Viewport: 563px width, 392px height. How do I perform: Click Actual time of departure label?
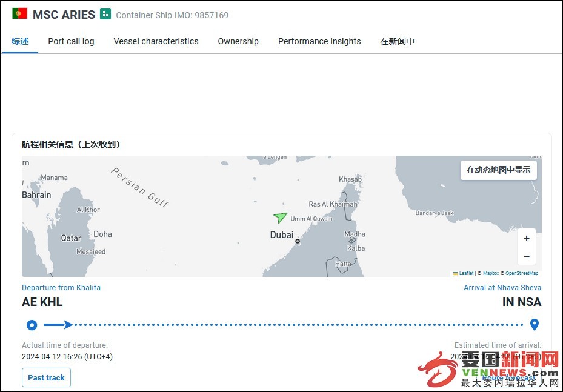(x=65, y=345)
